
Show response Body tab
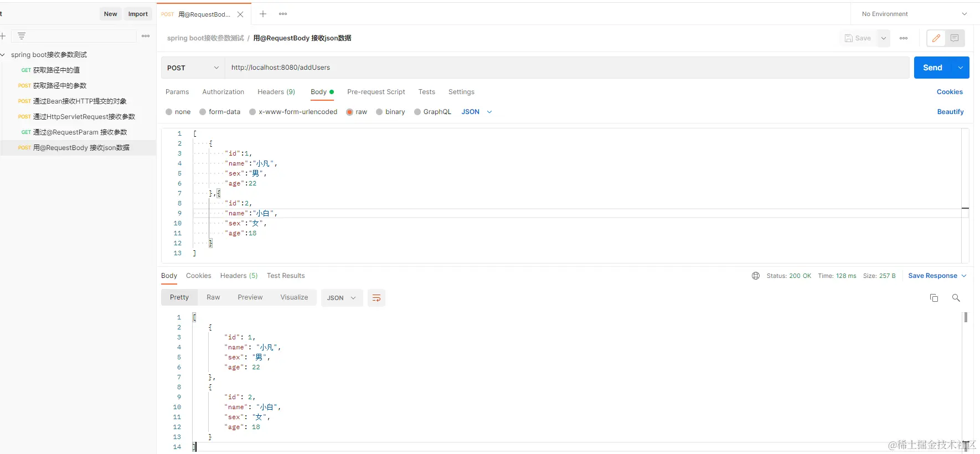[x=169, y=276]
